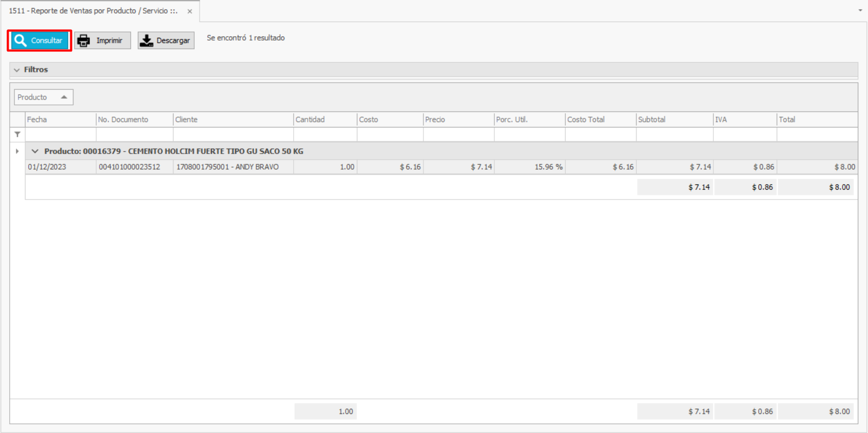Click the footer quantity total 1.00
This screenshot has width=868, height=433.
point(326,411)
